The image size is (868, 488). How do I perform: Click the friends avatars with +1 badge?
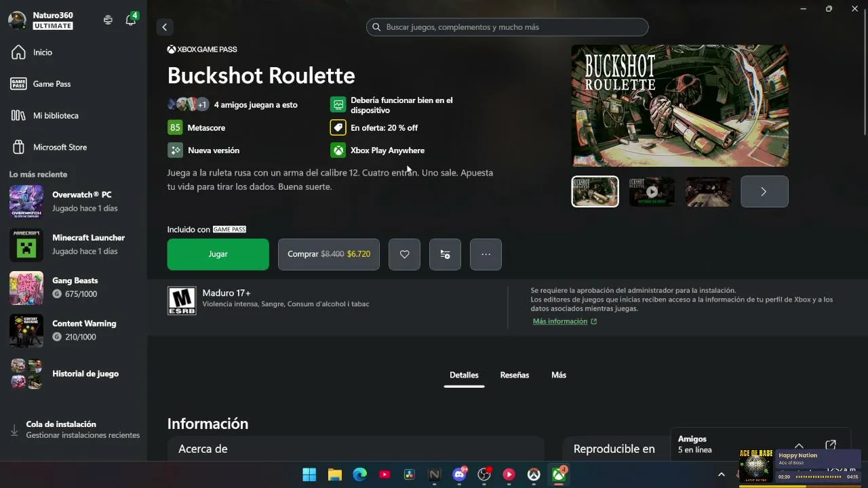[x=188, y=104]
